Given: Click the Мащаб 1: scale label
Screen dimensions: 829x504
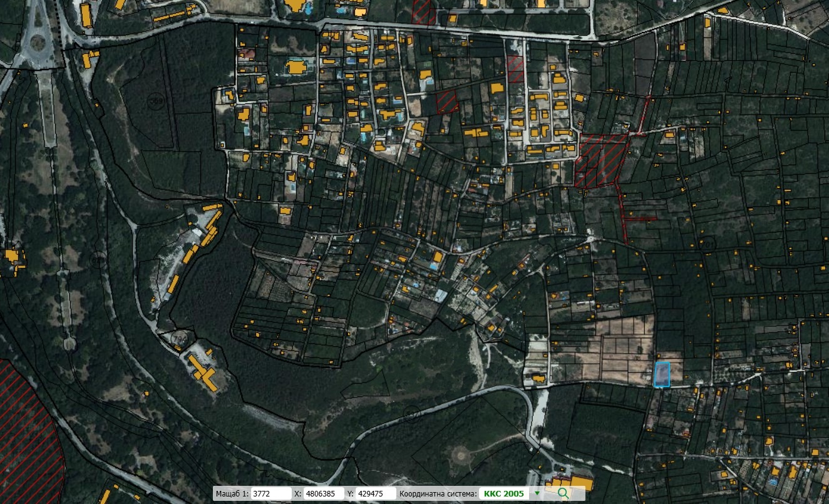Looking at the screenshot, I should tap(232, 494).
